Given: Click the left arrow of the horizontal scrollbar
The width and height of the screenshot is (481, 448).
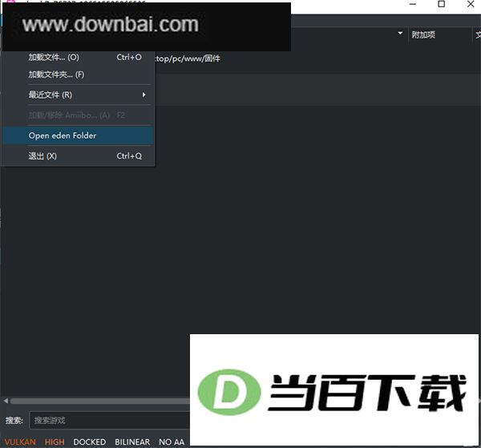Looking at the screenshot, I should tap(6, 401).
